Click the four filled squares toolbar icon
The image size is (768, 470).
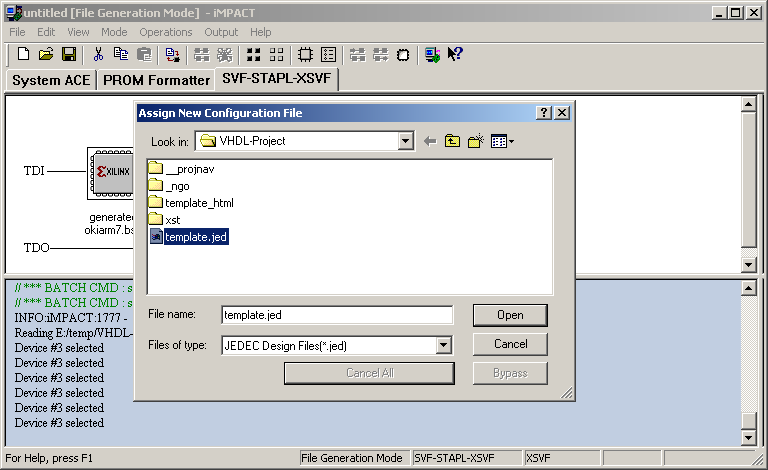[254, 54]
